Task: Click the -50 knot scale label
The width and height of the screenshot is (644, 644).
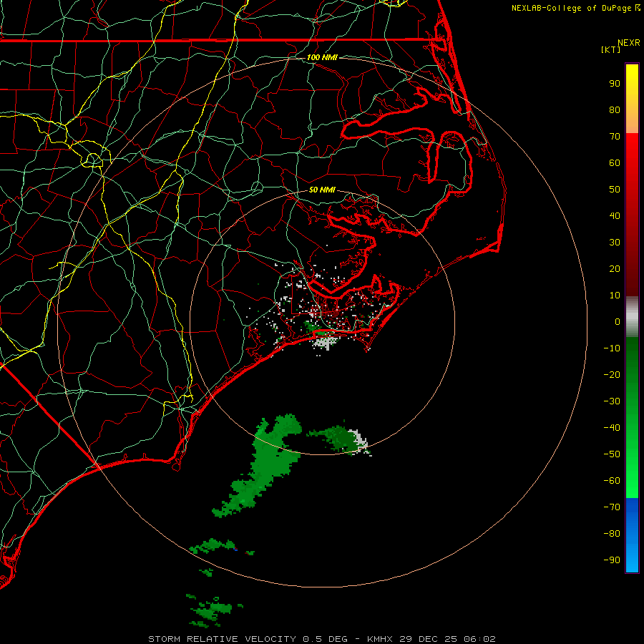Action: tap(612, 454)
